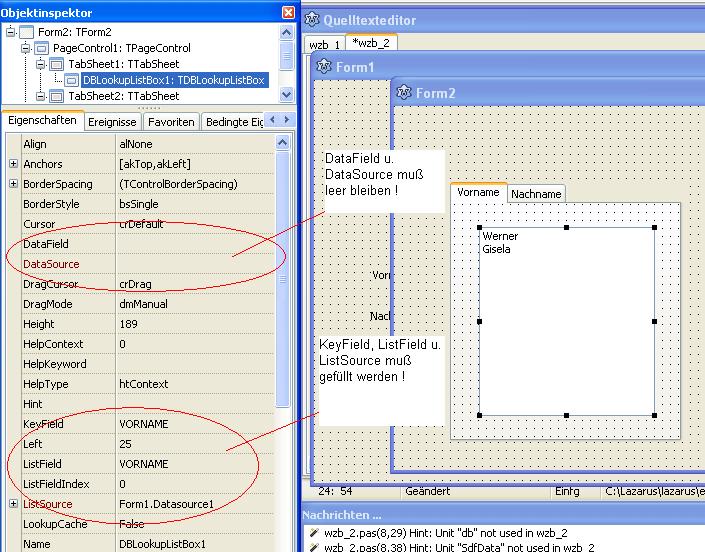Click the PageControl1 component icon in tree
This screenshot has height=552, width=705.
(41, 48)
